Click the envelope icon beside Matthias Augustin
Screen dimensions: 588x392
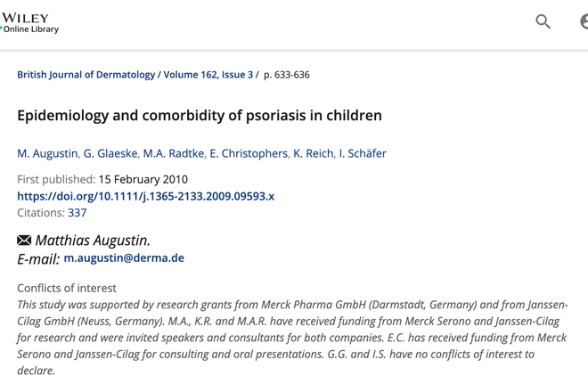(24, 240)
